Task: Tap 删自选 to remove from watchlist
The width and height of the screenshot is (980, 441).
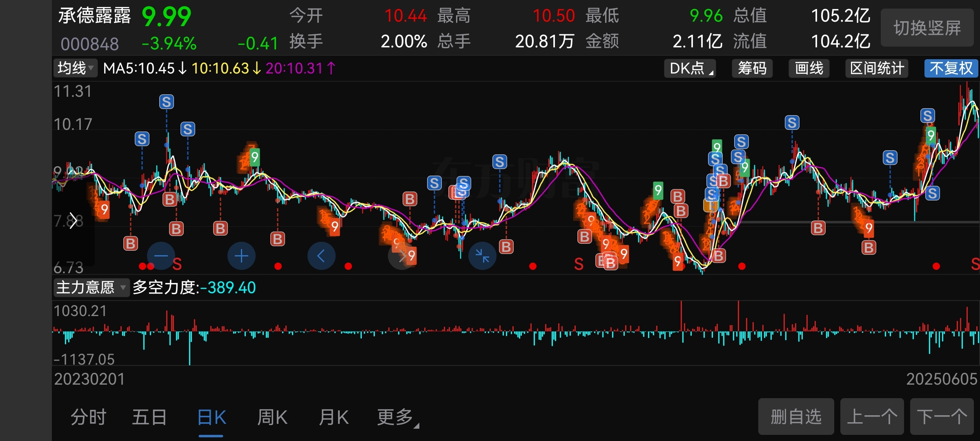Action: click(796, 417)
